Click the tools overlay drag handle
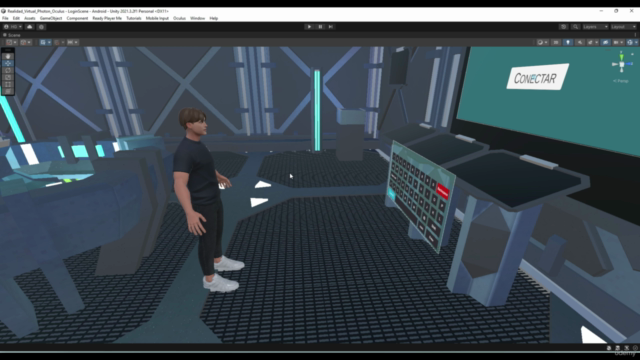This screenshot has height=360, width=640. [x=8, y=50]
